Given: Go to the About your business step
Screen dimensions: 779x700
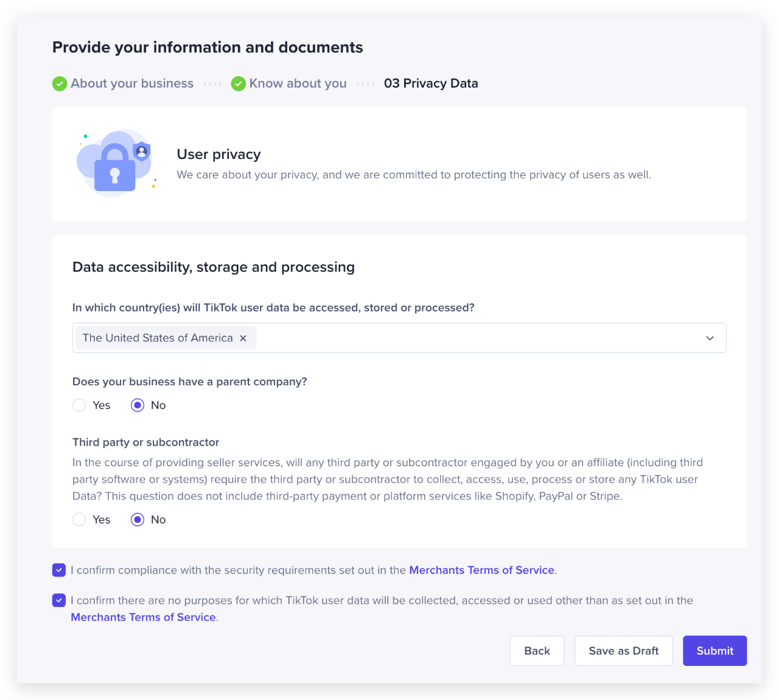Looking at the screenshot, I should tap(131, 84).
